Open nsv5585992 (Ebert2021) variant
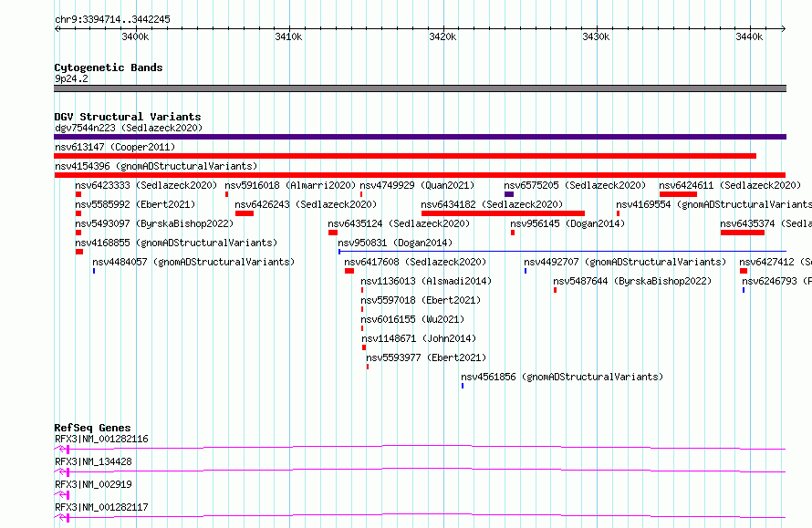812x528 pixels. (135, 204)
